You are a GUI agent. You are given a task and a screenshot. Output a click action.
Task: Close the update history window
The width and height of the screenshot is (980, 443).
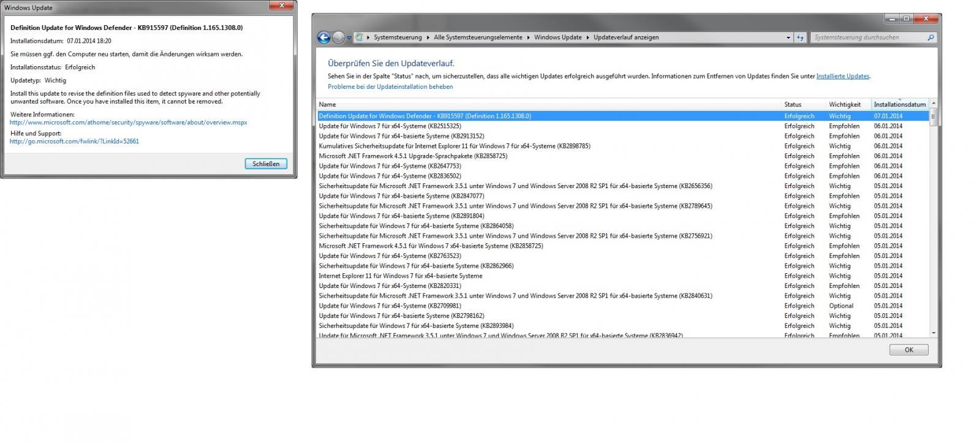(x=926, y=18)
